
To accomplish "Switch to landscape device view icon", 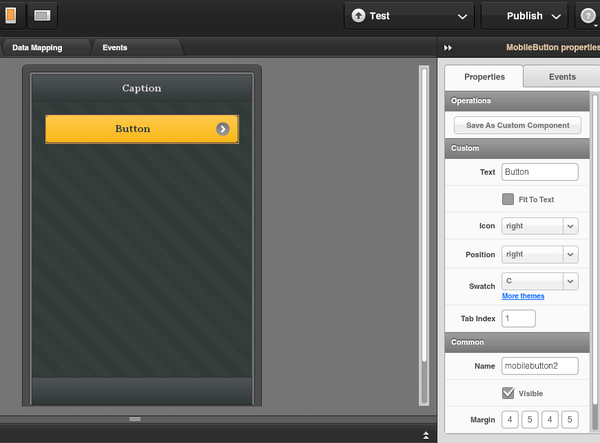I will click(x=42, y=16).
